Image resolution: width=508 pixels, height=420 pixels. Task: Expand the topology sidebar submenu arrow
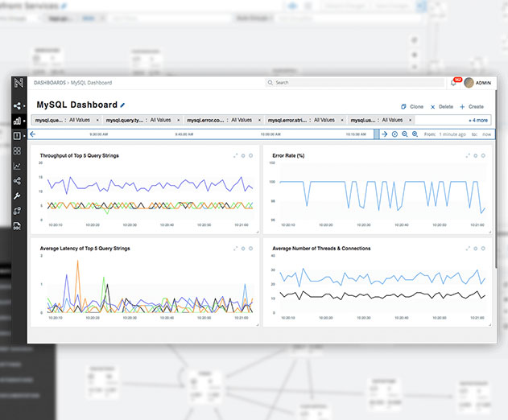[x=24, y=106]
